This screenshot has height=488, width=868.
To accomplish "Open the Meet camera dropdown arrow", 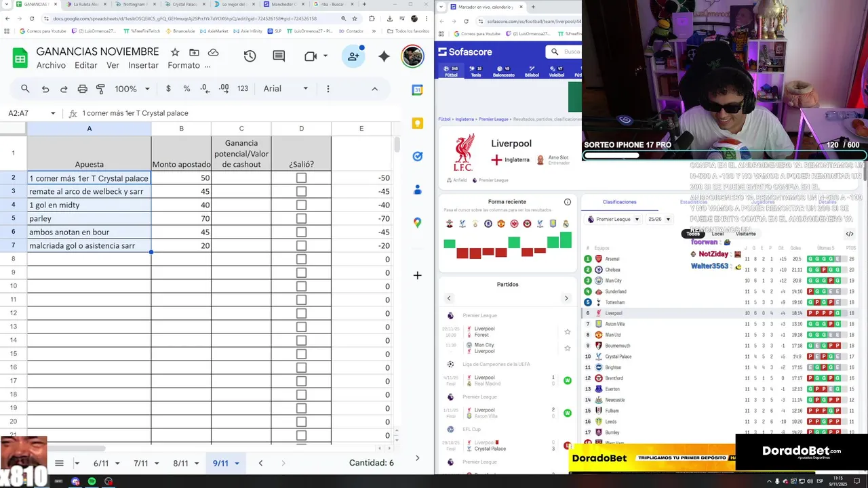I will (325, 56).
